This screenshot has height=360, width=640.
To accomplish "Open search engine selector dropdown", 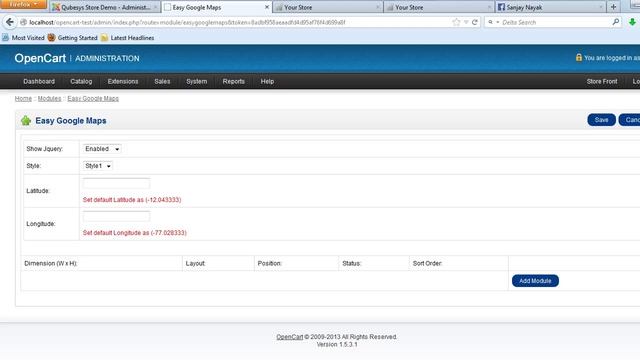I will coord(493,22).
